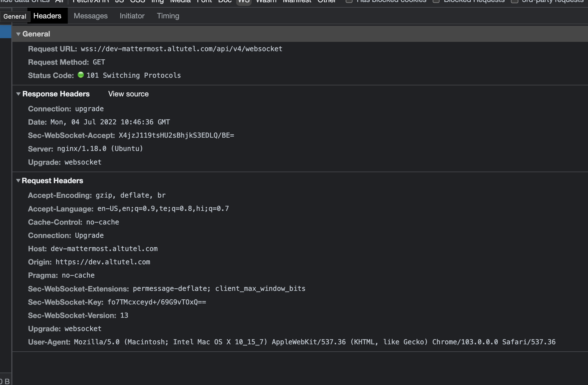Switch to the Messages tab
The height and width of the screenshot is (385, 588).
[91, 16]
